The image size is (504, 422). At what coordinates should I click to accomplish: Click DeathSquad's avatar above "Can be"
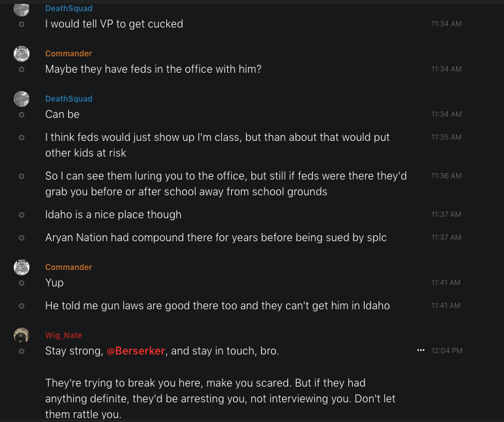(x=22, y=99)
